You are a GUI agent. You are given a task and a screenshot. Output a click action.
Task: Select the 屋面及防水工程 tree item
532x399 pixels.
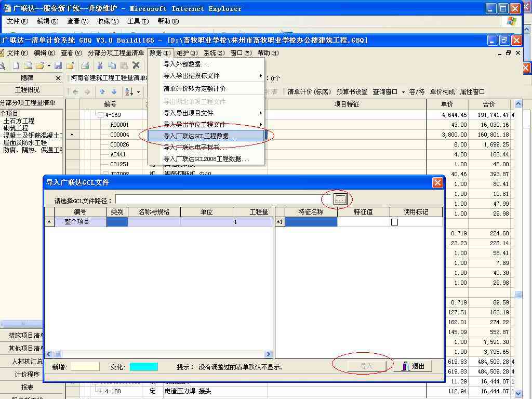pos(25,142)
